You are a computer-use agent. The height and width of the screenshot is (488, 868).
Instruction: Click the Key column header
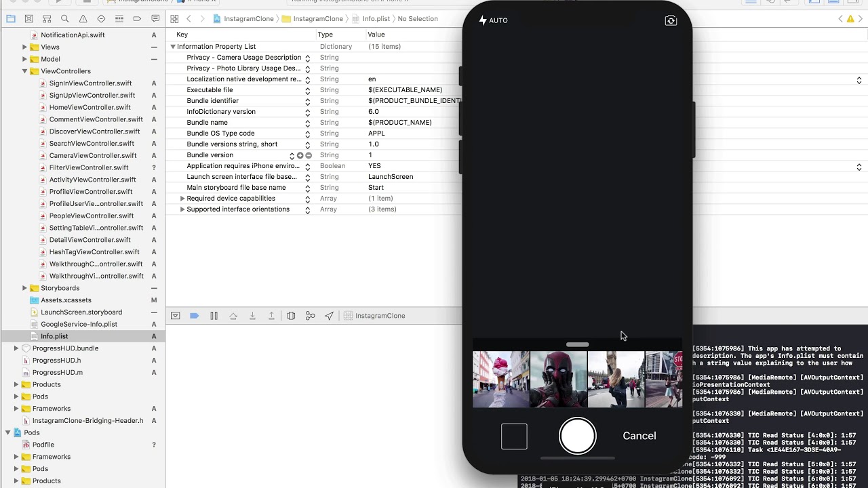click(182, 35)
